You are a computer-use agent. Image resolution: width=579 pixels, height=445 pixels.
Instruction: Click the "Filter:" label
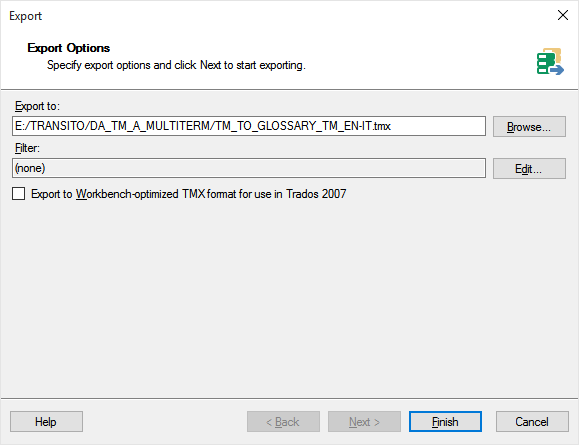pos(27,148)
